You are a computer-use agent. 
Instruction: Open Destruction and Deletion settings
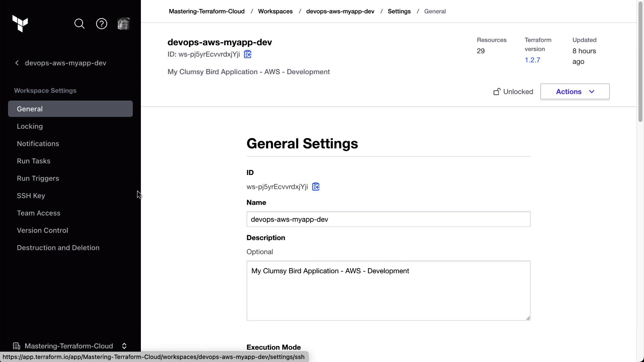pos(58,248)
